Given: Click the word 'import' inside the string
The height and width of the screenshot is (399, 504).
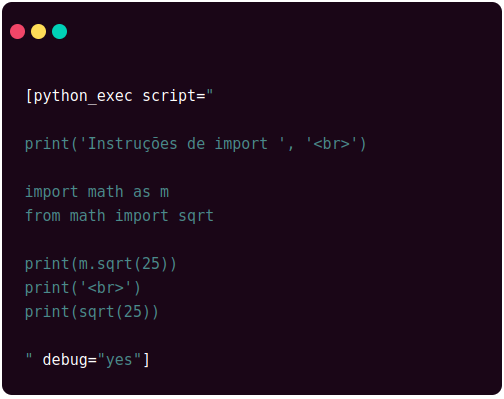Looking at the screenshot, I should (x=241, y=144).
